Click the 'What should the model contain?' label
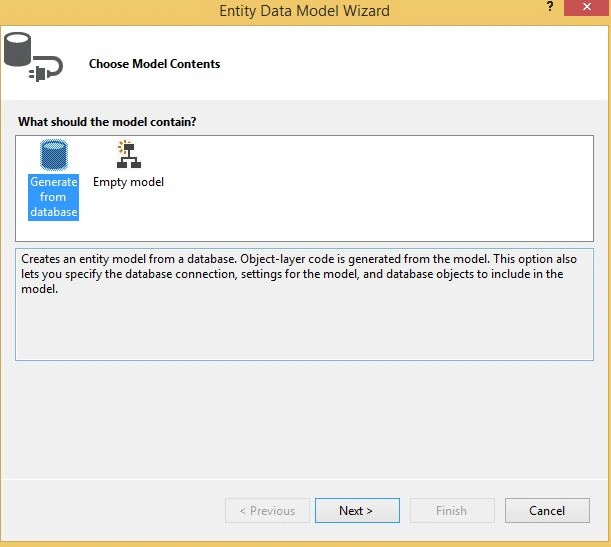 [107, 122]
